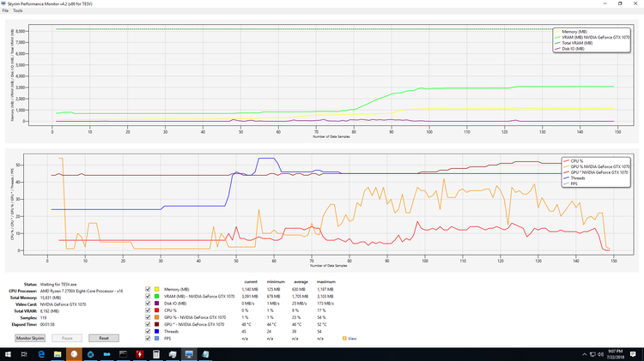The height and width of the screenshot is (361, 644).
Task: Click the orange GPU % color swatch
Action: click(x=156, y=317)
